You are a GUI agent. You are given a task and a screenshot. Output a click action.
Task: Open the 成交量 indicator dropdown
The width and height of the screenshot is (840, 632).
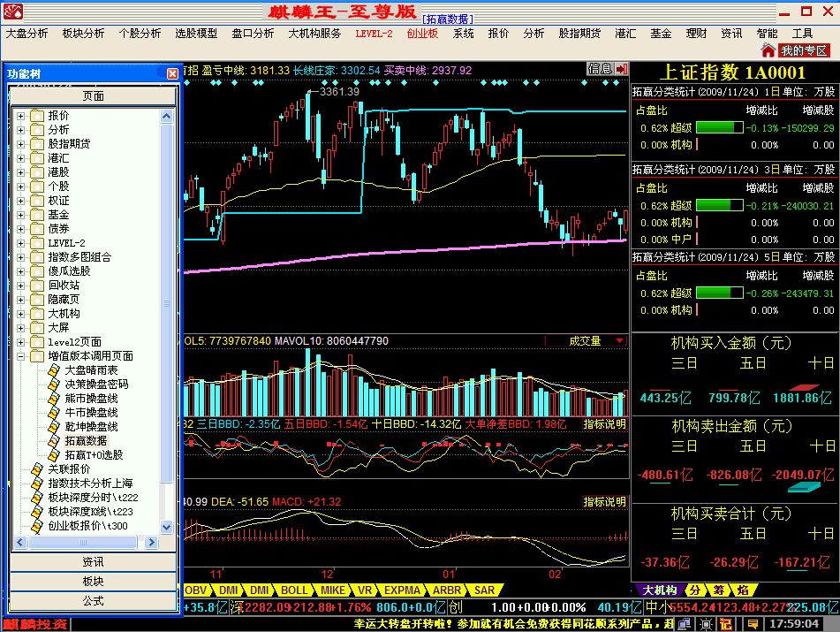coord(620,341)
